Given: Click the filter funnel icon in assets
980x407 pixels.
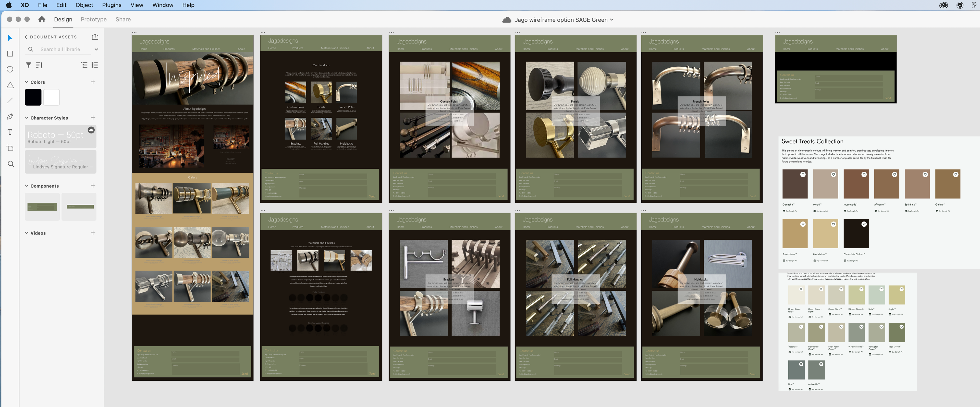Looking at the screenshot, I should pos(29,65).
